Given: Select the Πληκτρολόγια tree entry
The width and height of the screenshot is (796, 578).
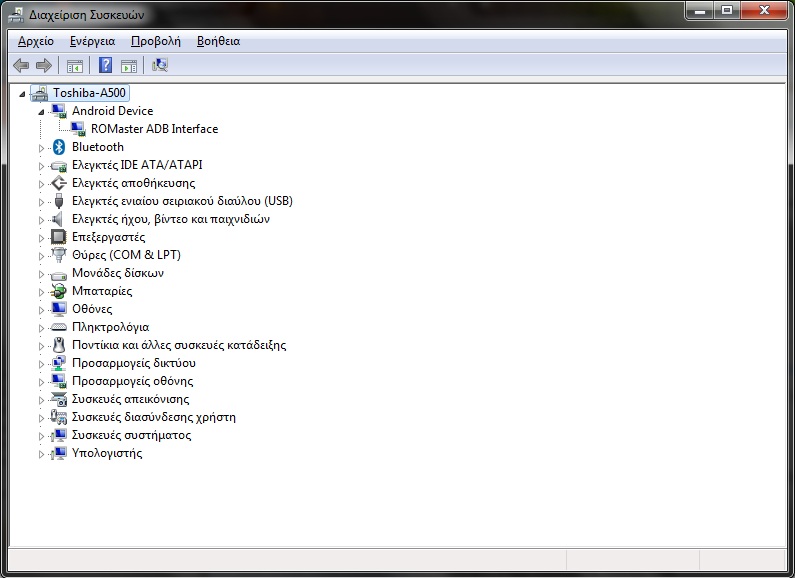Looking at the screenshot, I should (110, 327).
